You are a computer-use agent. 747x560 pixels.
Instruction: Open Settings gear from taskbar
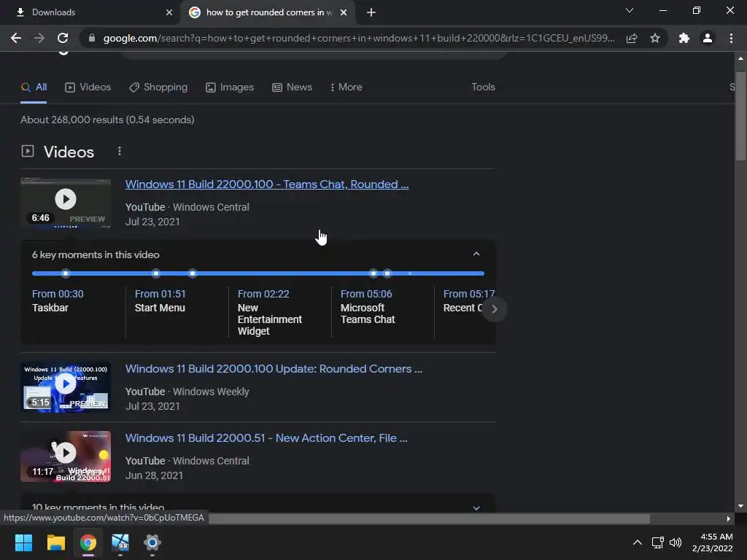pos(152,542)
